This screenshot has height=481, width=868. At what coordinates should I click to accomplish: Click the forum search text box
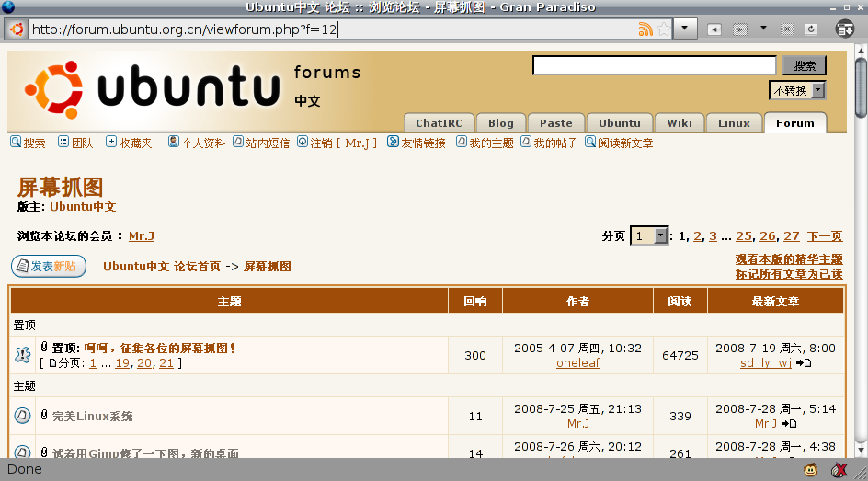[655, 65]
